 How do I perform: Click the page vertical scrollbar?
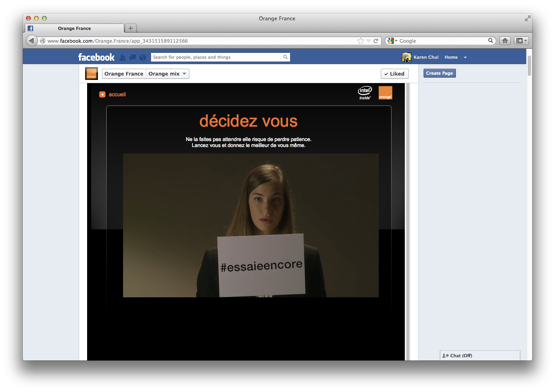tap(529, 65)
